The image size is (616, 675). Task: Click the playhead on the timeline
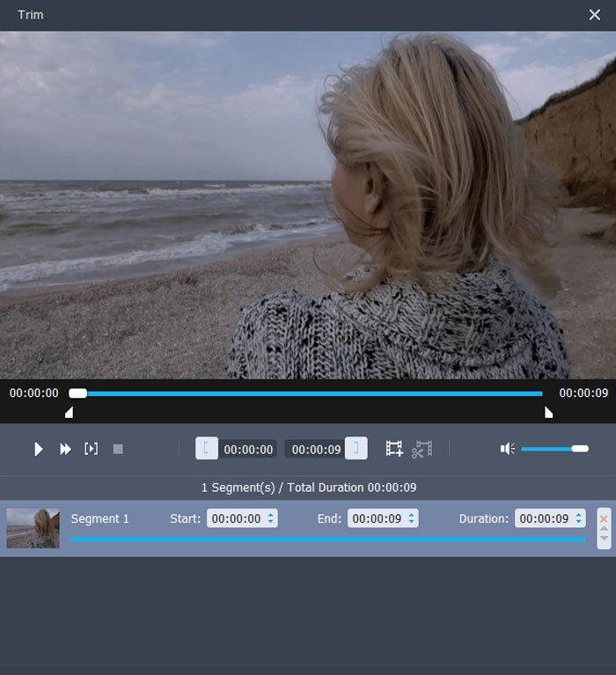coord(78,393)
